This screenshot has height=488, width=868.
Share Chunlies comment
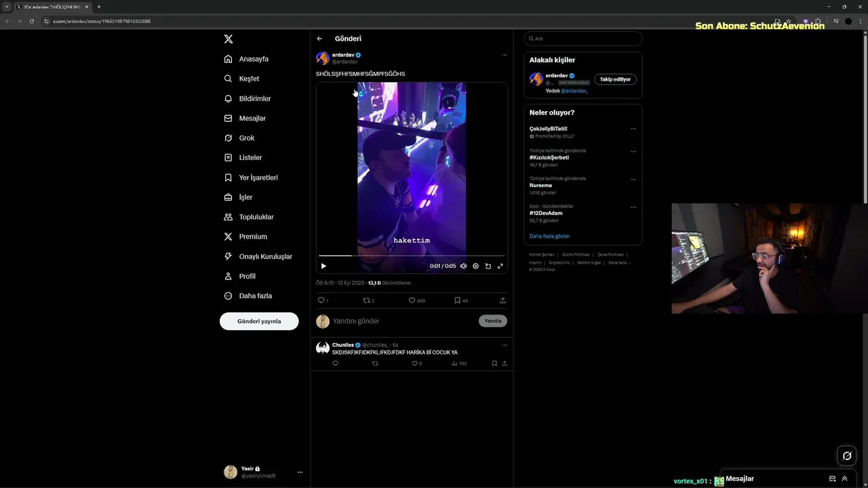(x=505, y=363)
